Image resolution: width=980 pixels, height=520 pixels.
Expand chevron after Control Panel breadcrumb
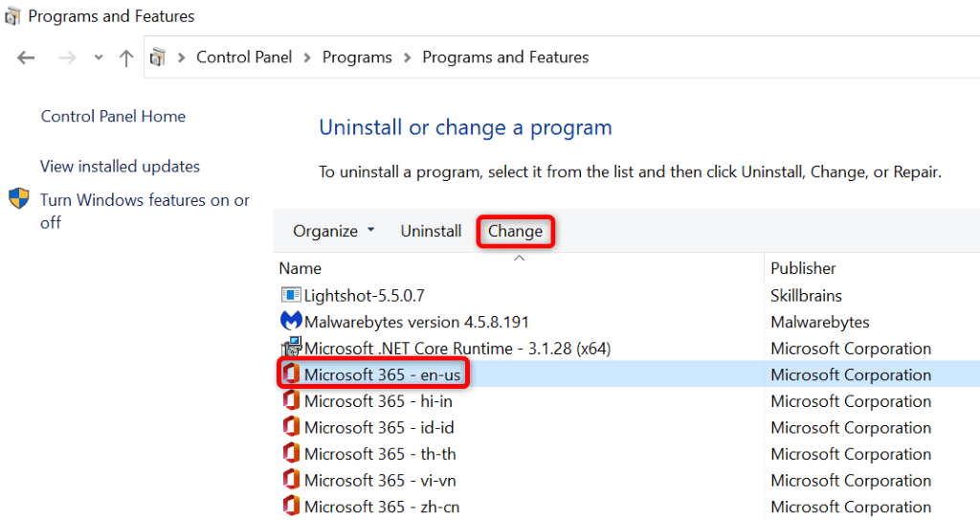(x=307, y=57)
